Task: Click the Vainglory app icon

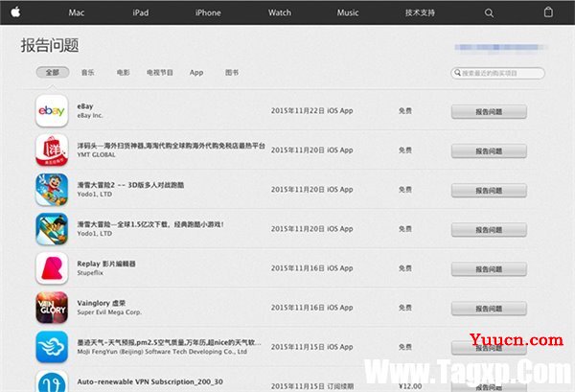Action: (52, 308)
